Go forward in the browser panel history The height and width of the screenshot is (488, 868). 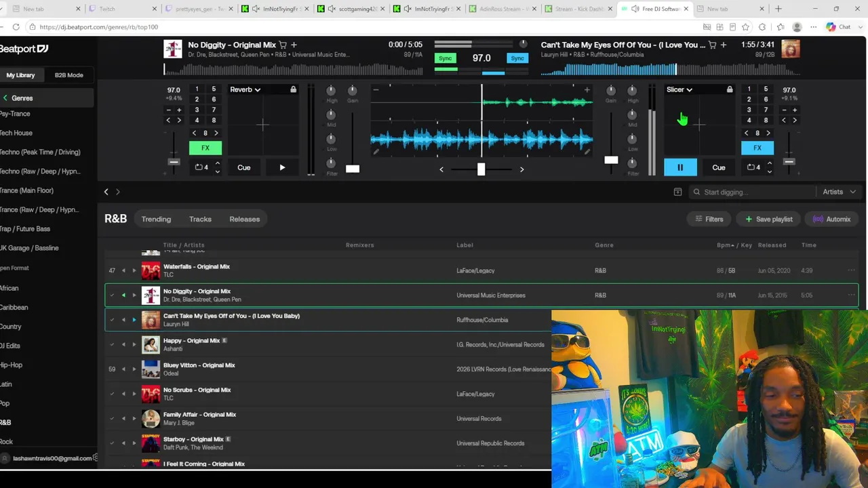117,192
